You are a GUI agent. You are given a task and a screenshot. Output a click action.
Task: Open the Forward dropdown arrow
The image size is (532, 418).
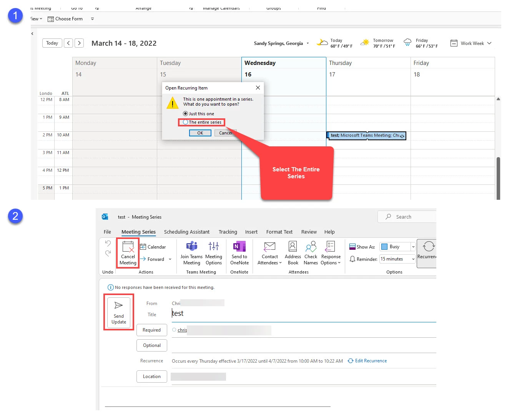pyautogui.click(x=170, y=259)
